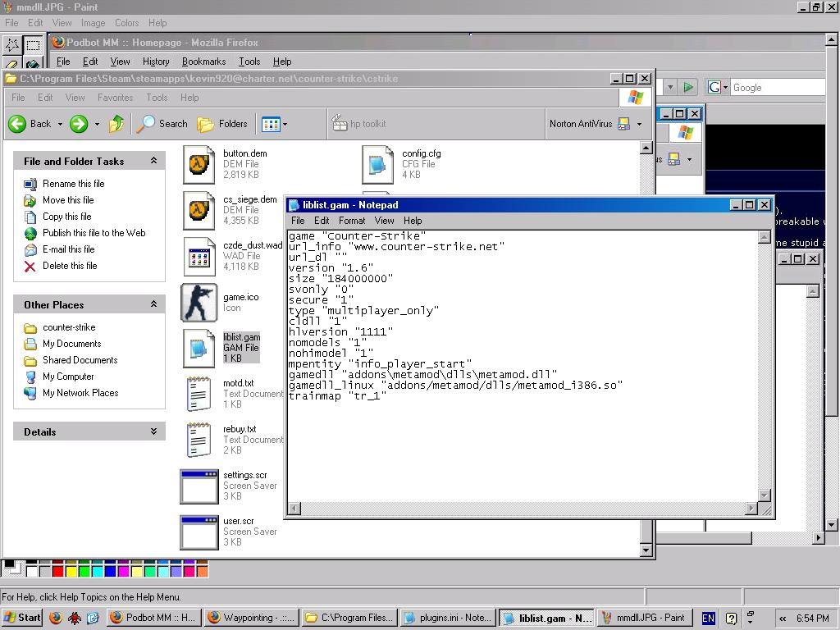This screenshot has width=840, height=630.
Task: Open My Documents in Other Places
Action: pyautogui.click(x=72, y=344)
